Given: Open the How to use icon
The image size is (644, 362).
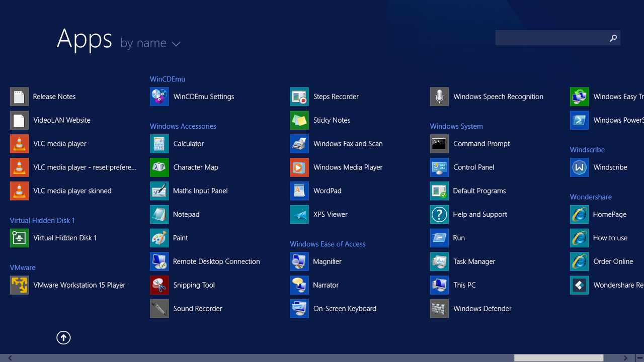Looking at the screenshot, I should click(x=580, y=238).
